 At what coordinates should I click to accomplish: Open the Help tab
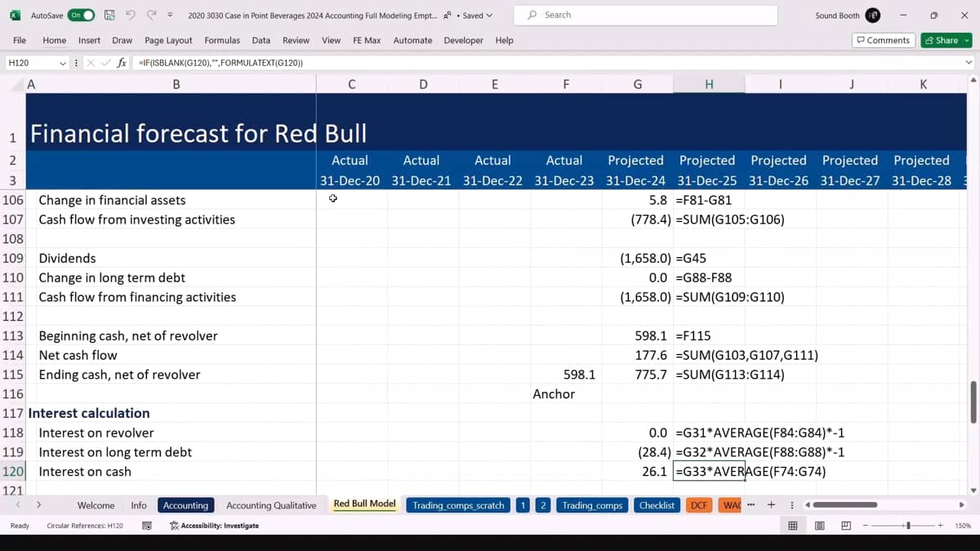click(x=505, y=40)
